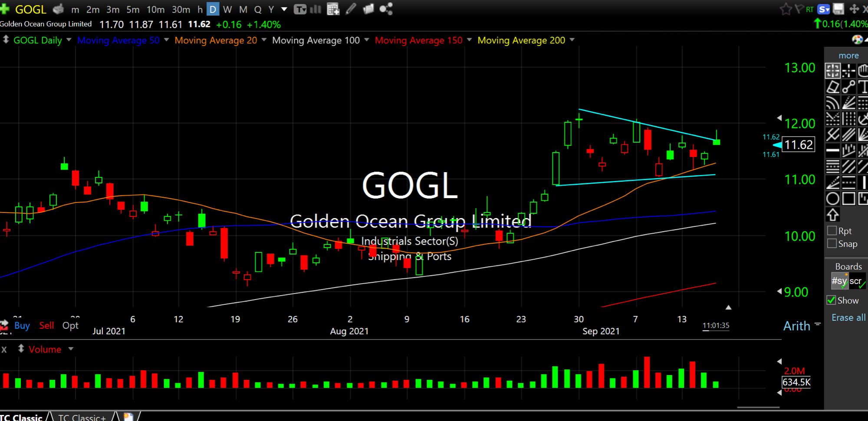Viewport: 868px width, 421px height.
Task: Open the trade ticket cash register icon
Action: tap(59, 9)
